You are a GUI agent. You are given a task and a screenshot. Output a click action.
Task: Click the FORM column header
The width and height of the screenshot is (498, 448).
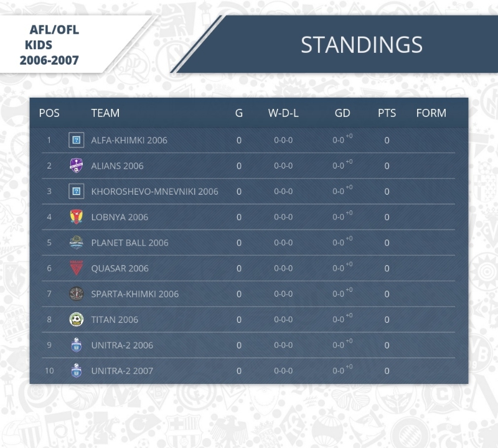[431, 113]
